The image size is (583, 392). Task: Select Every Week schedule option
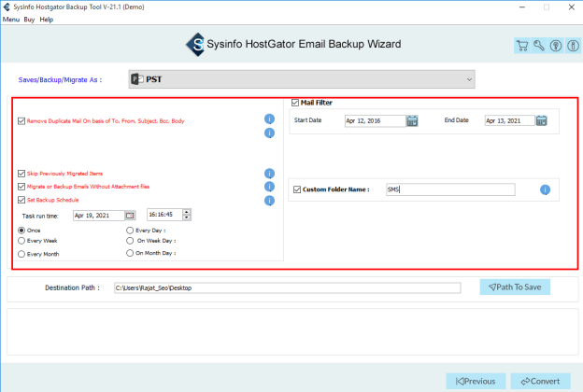pyautogui.click(x=21, y=241)
